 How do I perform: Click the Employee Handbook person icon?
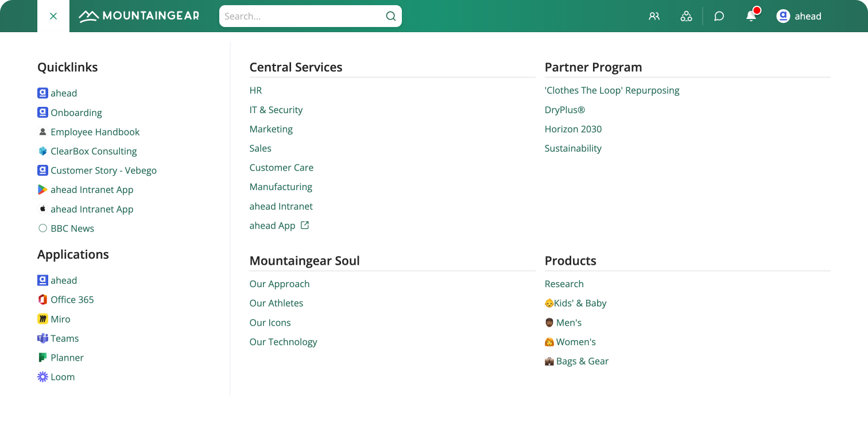coord(42,132)
